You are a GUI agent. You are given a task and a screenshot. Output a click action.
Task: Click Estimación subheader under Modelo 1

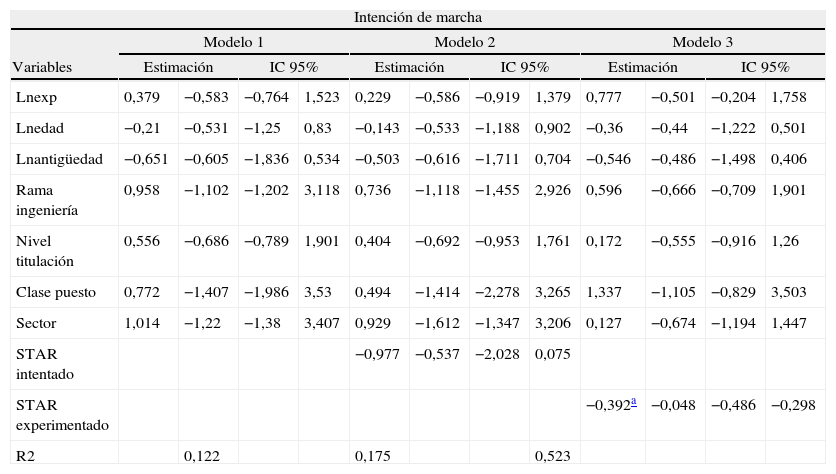178,67
